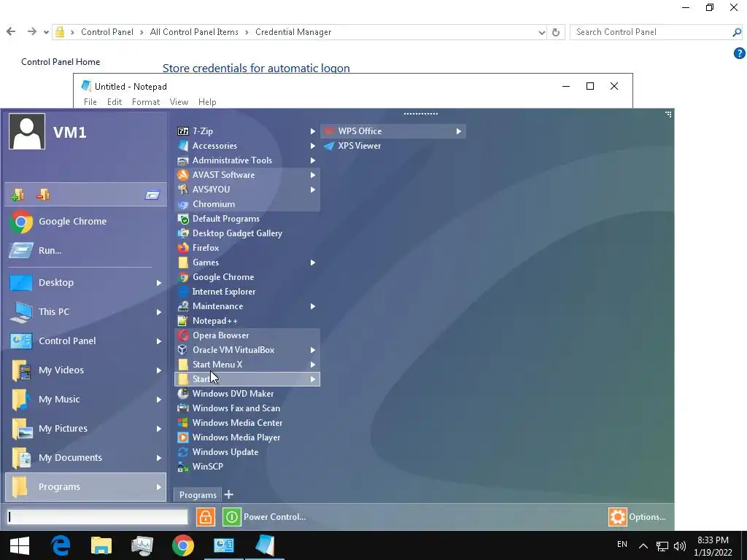Show hidden tray icons chevron
Viewport: 747px width, 560px height.
[x=643, y=545]
